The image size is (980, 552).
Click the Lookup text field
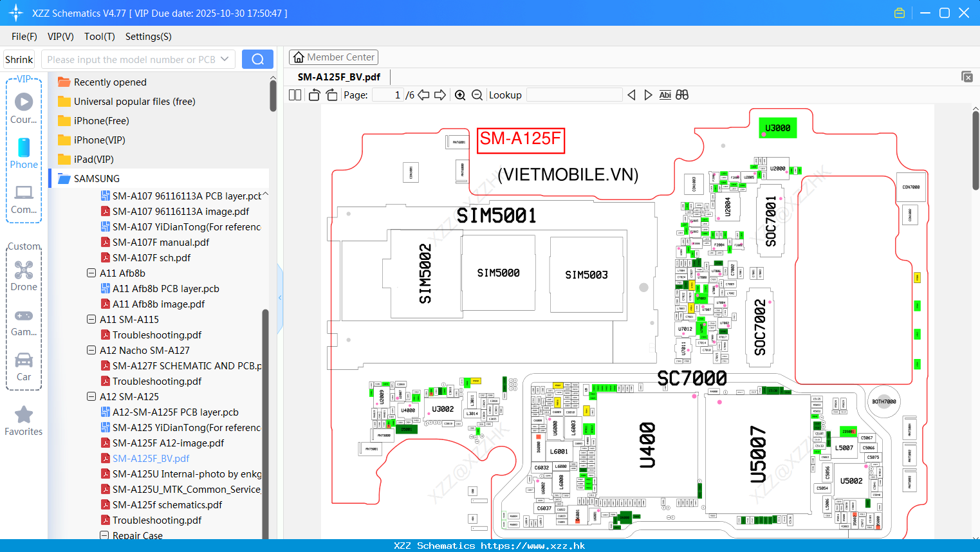point(575,95)
